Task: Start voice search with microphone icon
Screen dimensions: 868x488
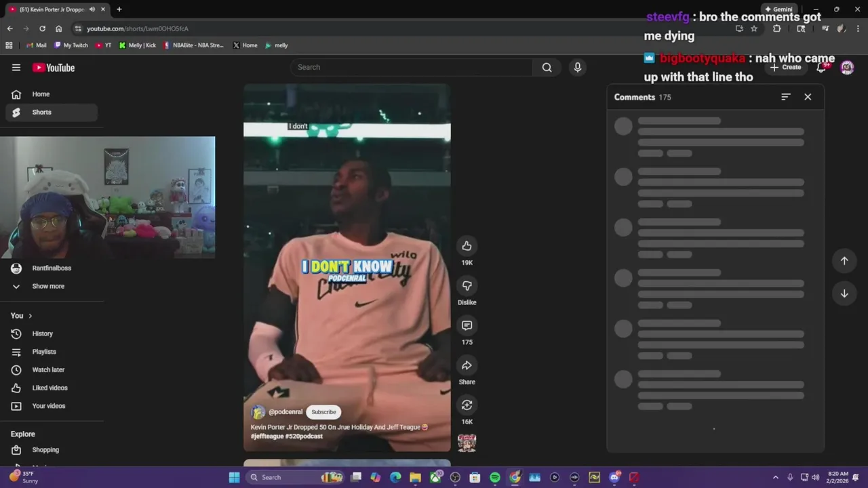Action: point(578,67)
